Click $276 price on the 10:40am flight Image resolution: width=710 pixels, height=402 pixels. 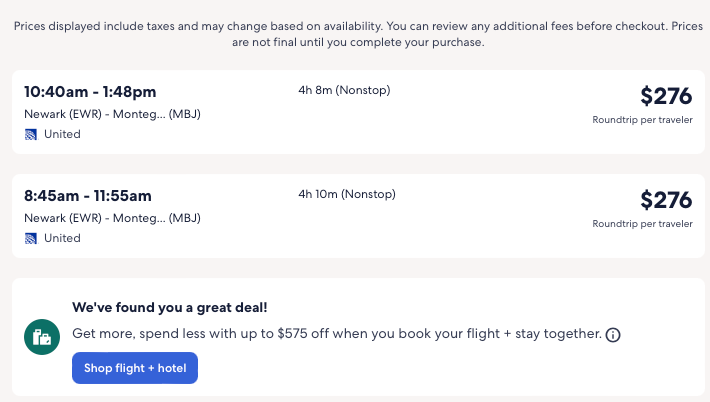(666, 96)
